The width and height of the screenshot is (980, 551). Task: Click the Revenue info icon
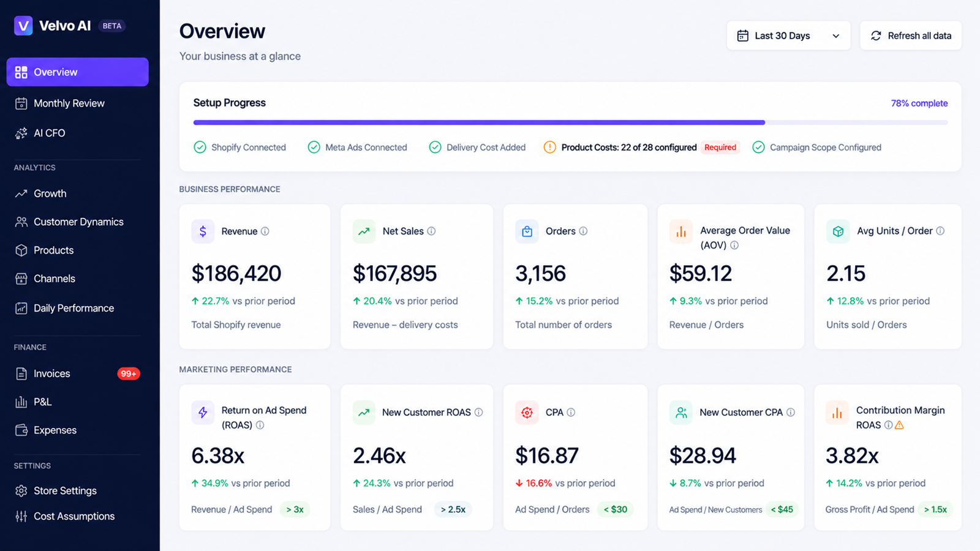265,231
